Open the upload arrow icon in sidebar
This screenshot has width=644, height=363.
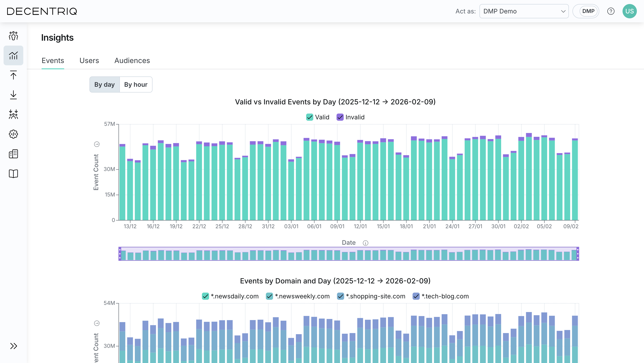tap(13, 75)
